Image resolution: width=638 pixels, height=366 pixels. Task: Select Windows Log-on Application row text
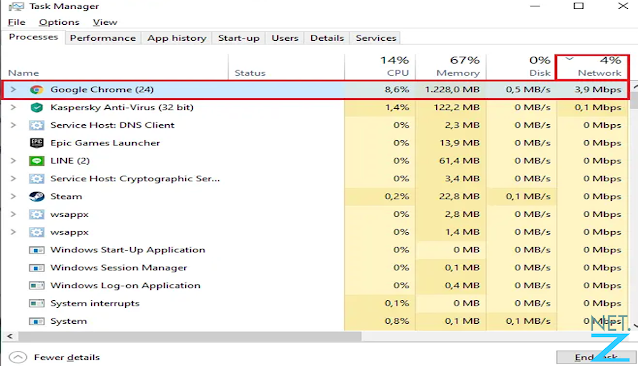click(x=125, y=286)
